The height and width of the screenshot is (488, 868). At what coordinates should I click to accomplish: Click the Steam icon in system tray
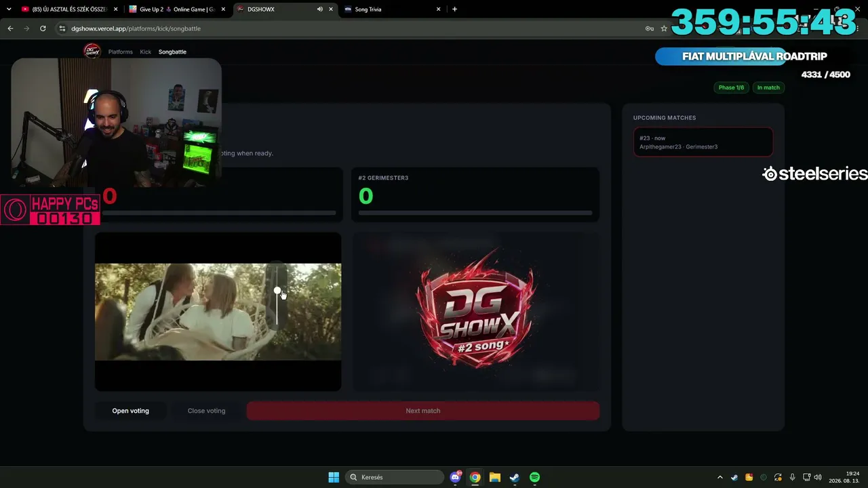click(734, 477)
